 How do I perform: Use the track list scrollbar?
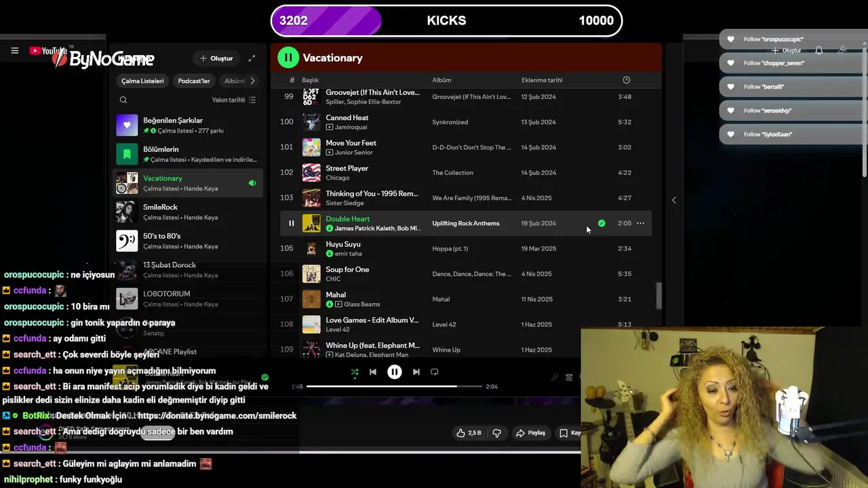point(657,296)
